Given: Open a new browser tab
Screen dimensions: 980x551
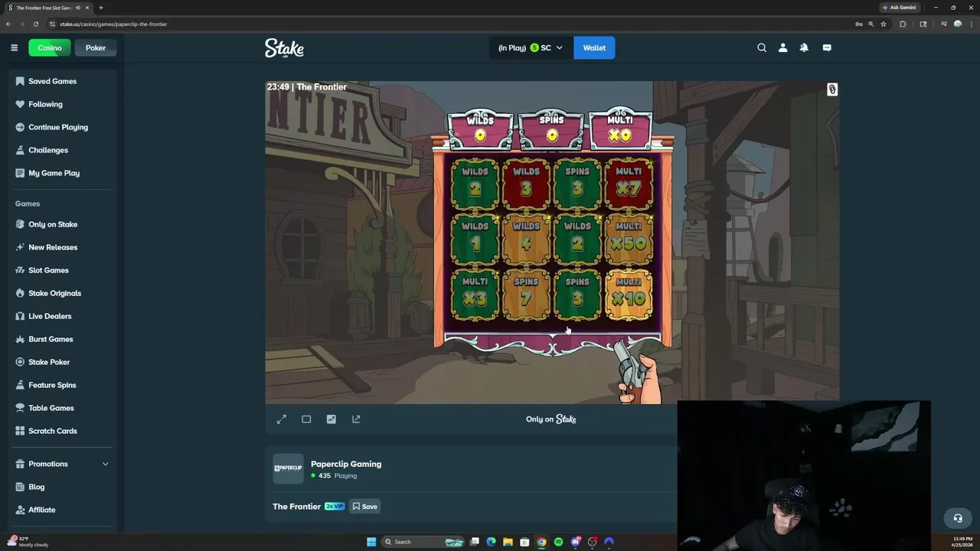Looking at the screenshot, I should (x=100, y=8).
